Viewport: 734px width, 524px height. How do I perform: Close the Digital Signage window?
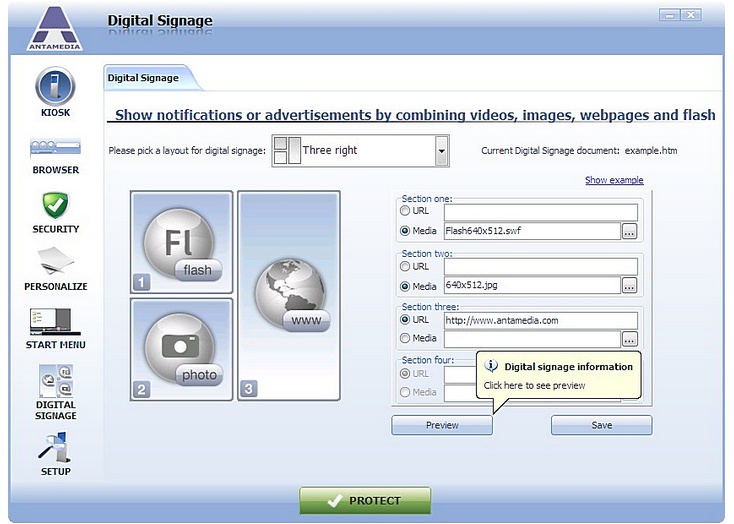[691, 15]
